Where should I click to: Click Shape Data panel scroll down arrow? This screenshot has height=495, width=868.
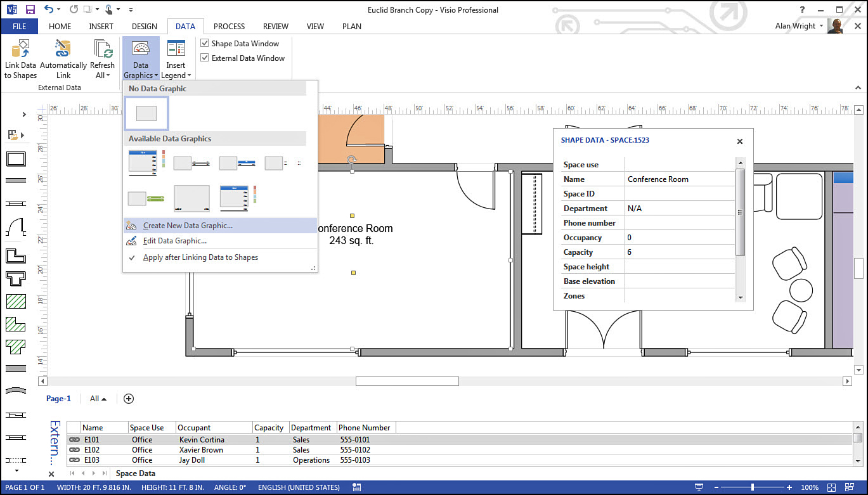pyautogui.click(x=740, y=297)
